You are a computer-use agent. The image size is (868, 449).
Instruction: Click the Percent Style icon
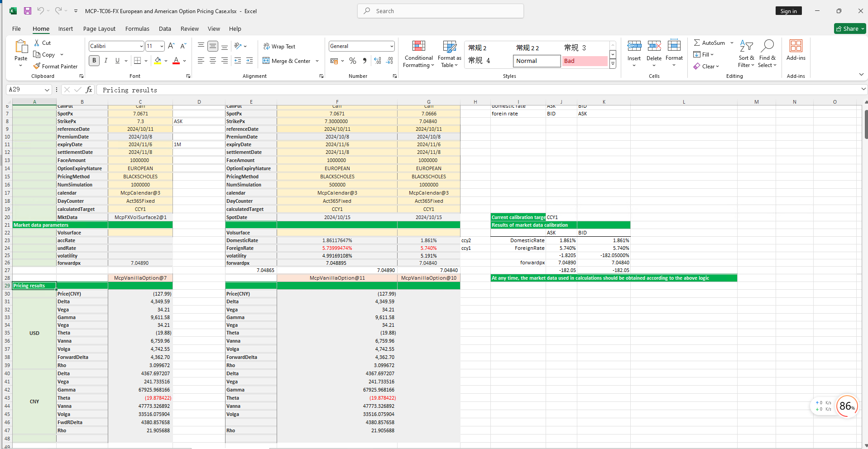pos(353,61)
